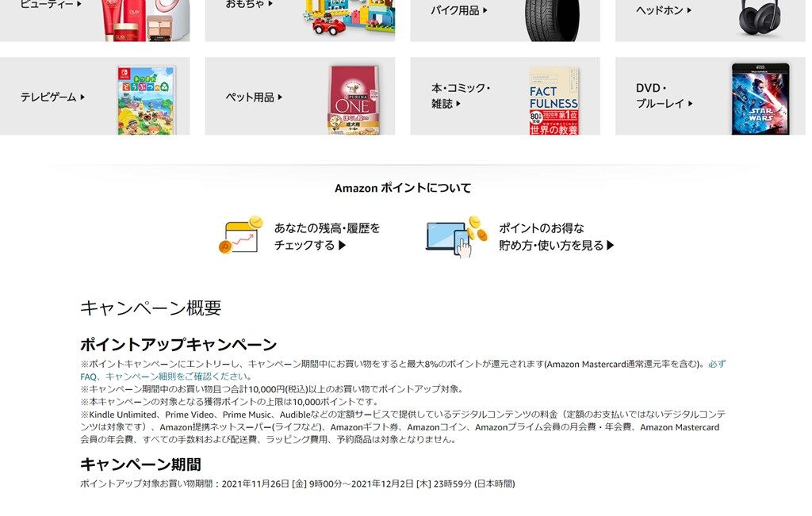Viewport: 812px width, 516px height.
Task: Click the car tire product image
Action: coord(552,20)
